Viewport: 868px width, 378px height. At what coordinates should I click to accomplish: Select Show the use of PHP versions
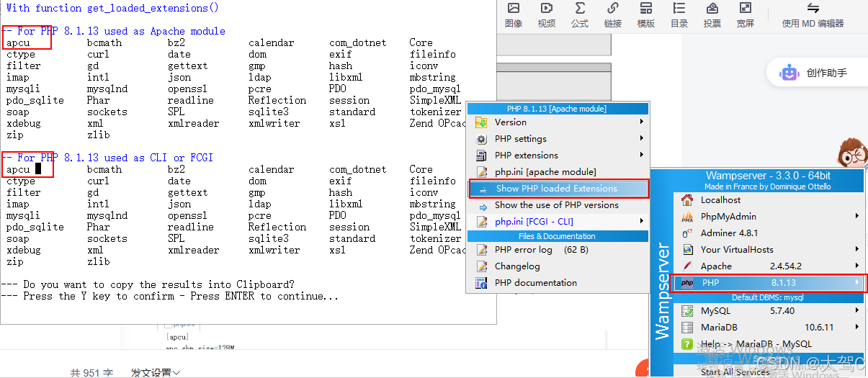(558, 205)
